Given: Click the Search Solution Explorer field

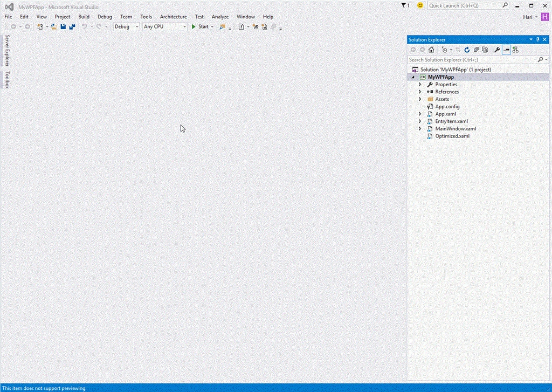Looking at the screenshot, I should click(x=472, y=59).
